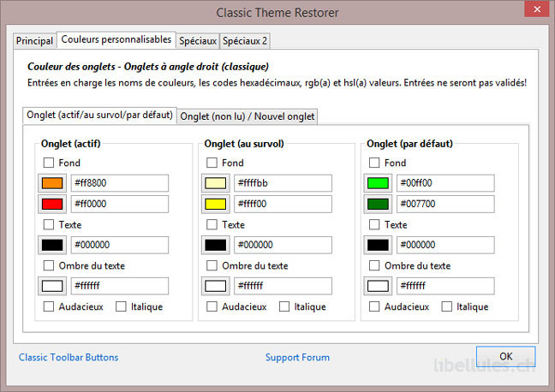Click the #ff8800 color input field
This screenshot has width=555, height=392.
click(x=120, y=183)
